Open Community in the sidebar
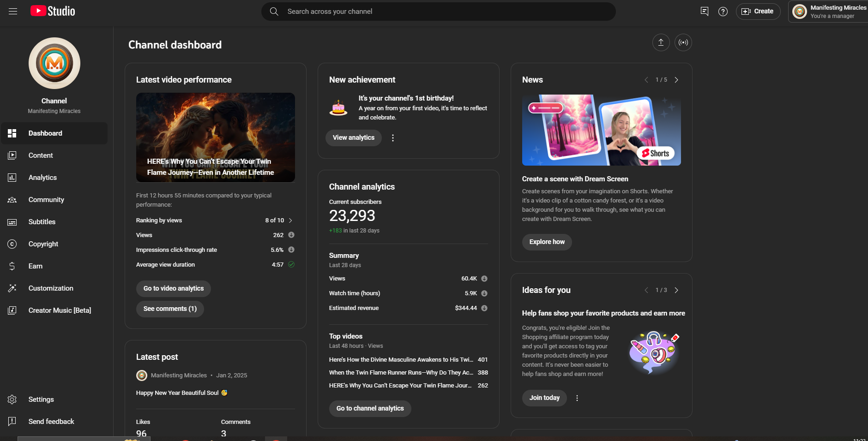This screenshot has height=441, width=868. click(54, 200)
